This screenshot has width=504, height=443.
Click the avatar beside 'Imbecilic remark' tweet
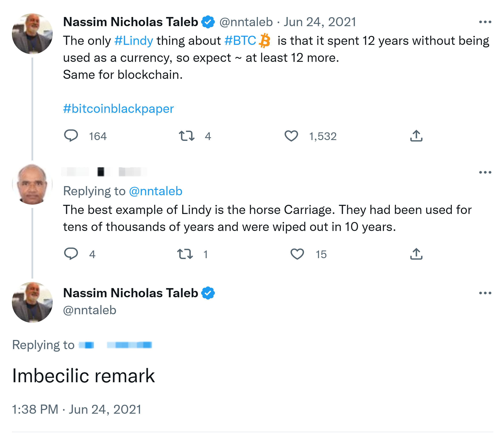(x=32, y=302)
